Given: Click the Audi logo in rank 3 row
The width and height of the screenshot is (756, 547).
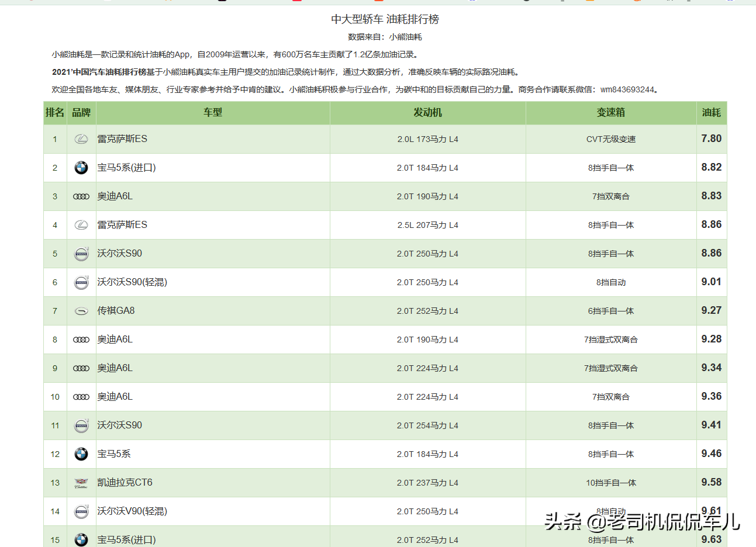Looking at the screenshot, I should [81, 196].
